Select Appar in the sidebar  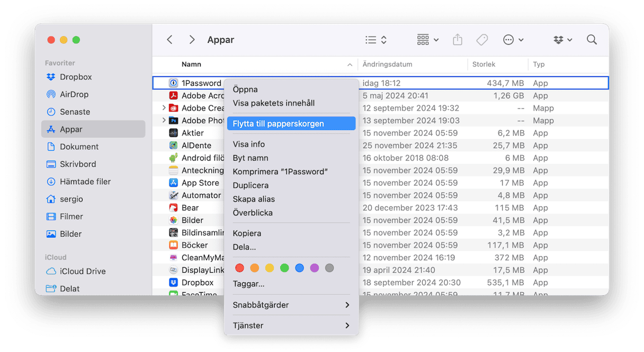(x=93, y=129)
